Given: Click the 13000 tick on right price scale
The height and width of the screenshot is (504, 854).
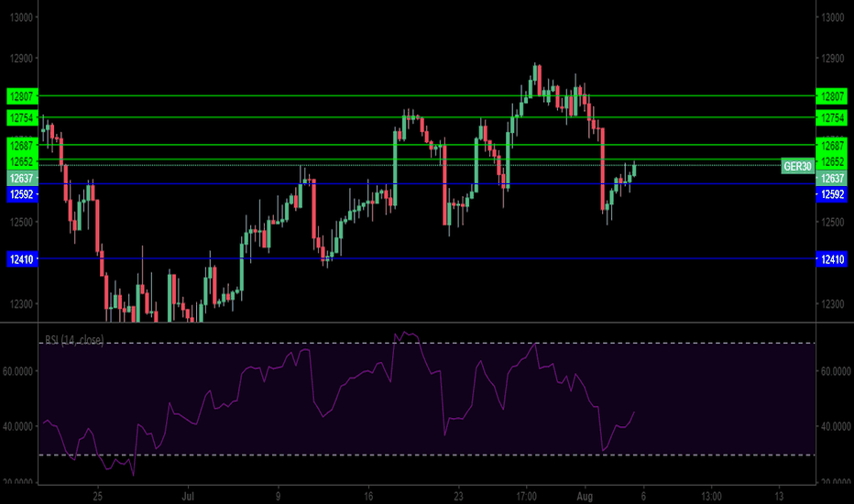Looking at the screenshot, I should tap(832, 17).
